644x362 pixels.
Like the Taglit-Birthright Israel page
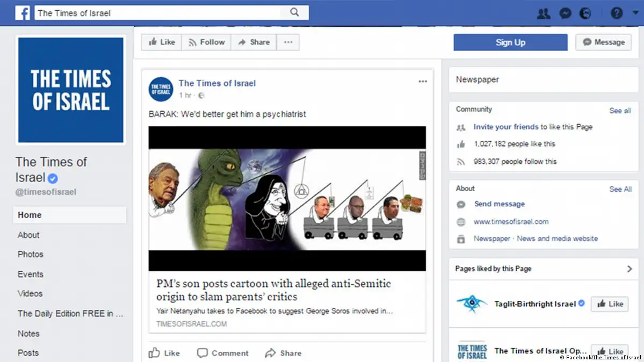click(x=610, y=304)
